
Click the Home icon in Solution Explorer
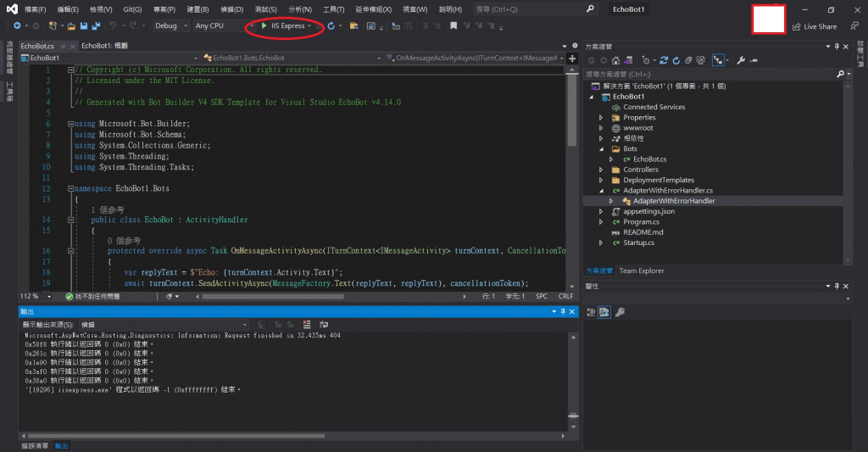click(x=615, y=60)
